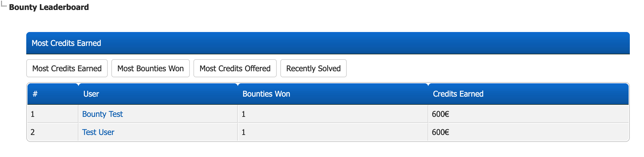This screenshot has width=644, height=157.
Task: Click the Most Credits Earned panel header
Action: pos(328,43)
